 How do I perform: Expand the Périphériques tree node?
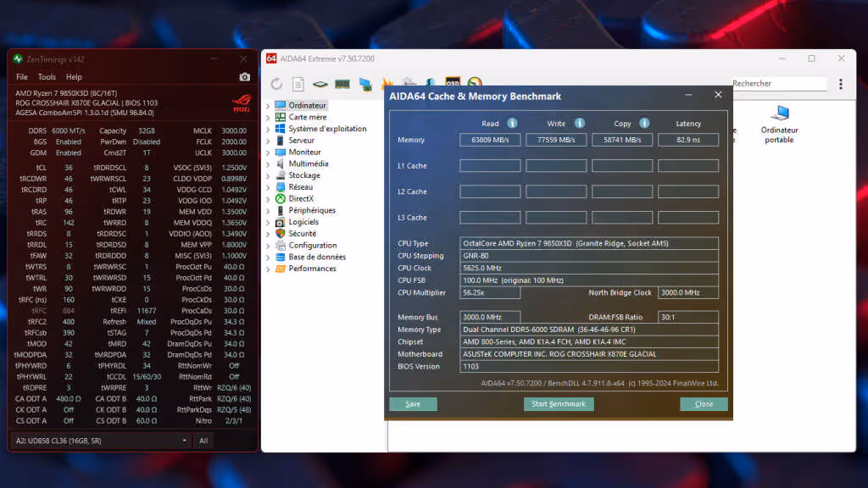[x=269, y=210]
